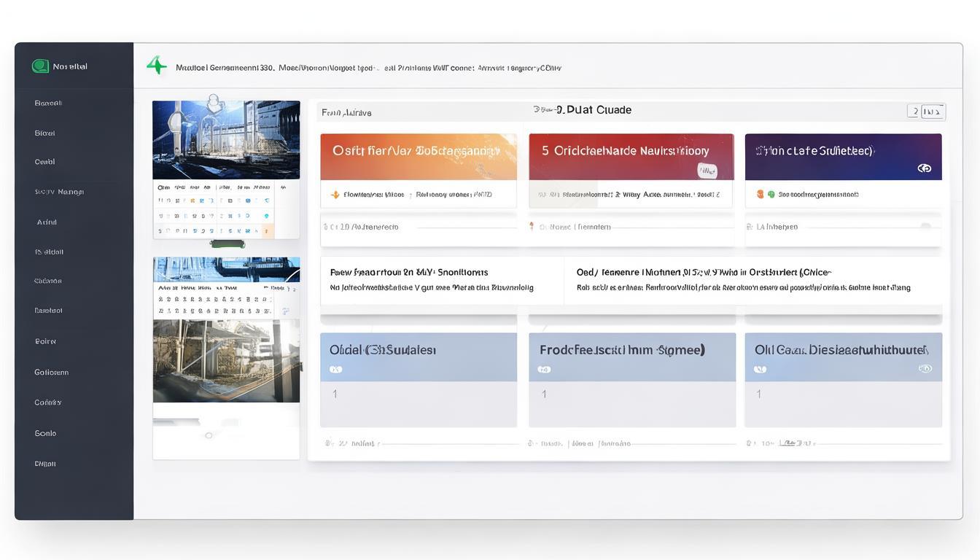The image size is (980, 560).
Task: Click the green button below the top calendar
Action: pos(227,244)
